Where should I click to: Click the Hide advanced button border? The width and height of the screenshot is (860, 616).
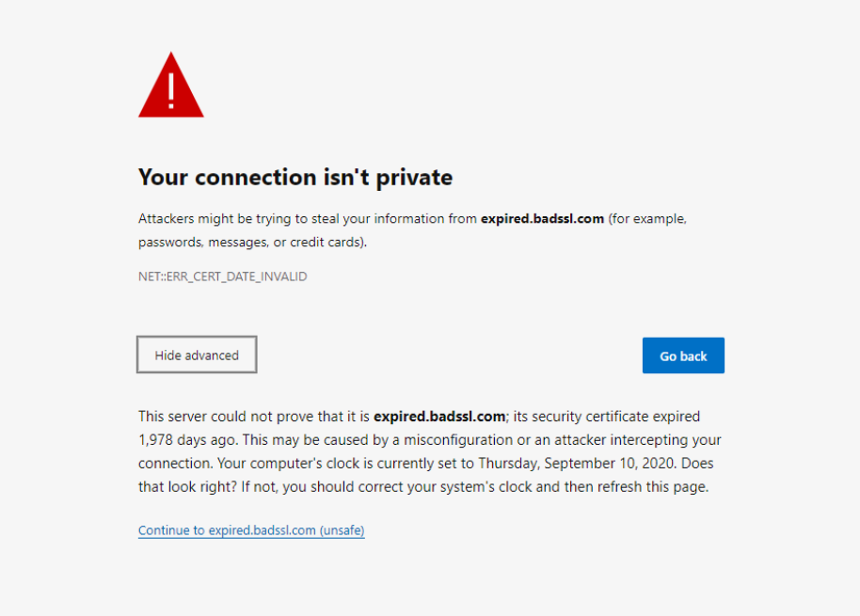click(x=196, y=337)
